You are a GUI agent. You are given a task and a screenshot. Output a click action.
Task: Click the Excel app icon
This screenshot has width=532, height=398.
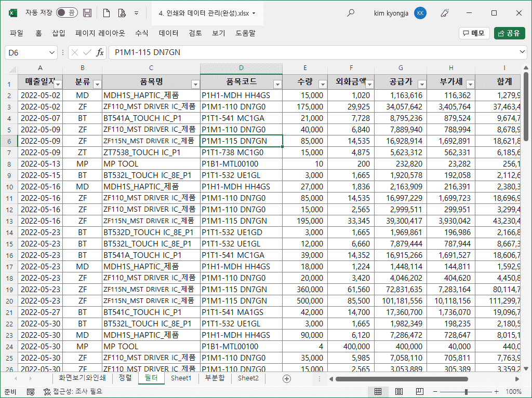[12, 13]
